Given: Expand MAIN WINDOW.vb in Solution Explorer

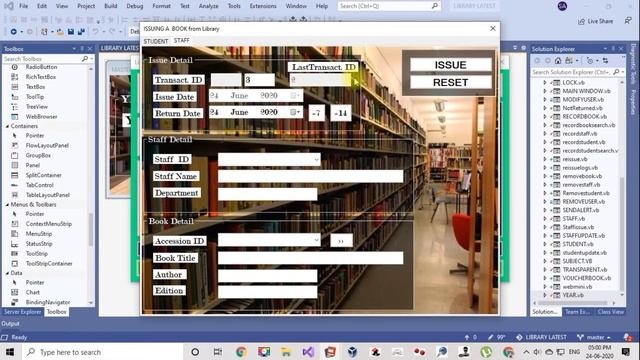Looking at the screenshot, I should coord(544,91).
